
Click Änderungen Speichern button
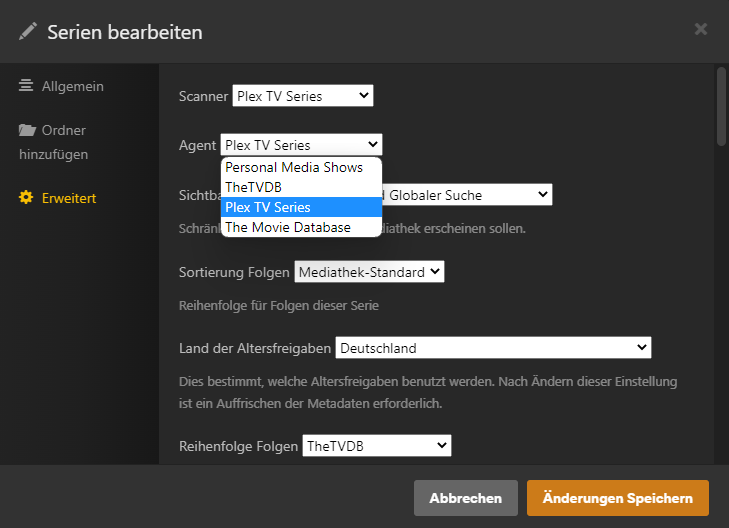(618, 498)
